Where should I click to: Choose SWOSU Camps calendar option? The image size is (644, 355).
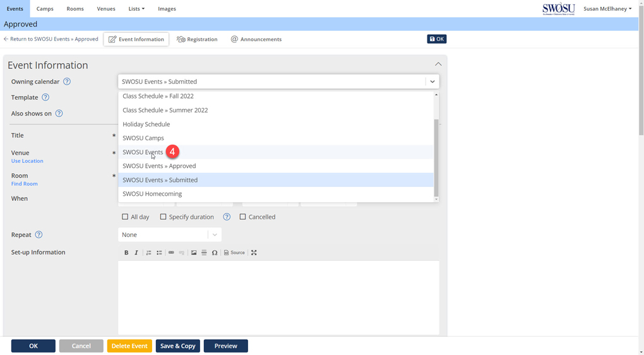275,138
